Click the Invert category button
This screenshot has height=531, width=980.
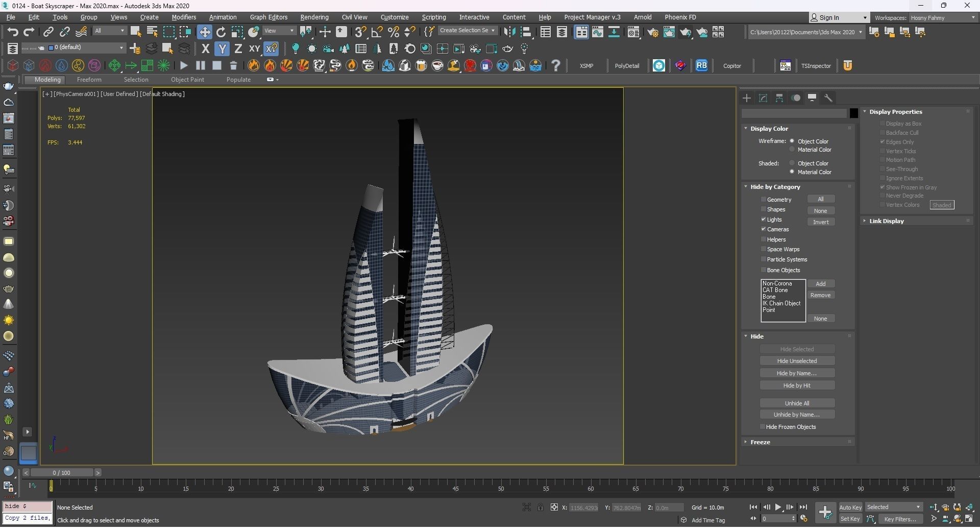click(821, 222)
